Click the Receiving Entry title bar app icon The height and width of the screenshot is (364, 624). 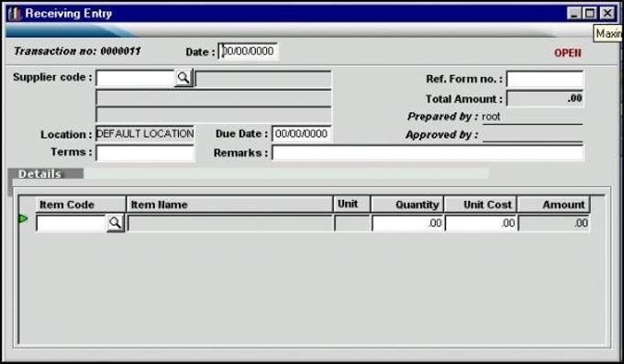point(15,14)
